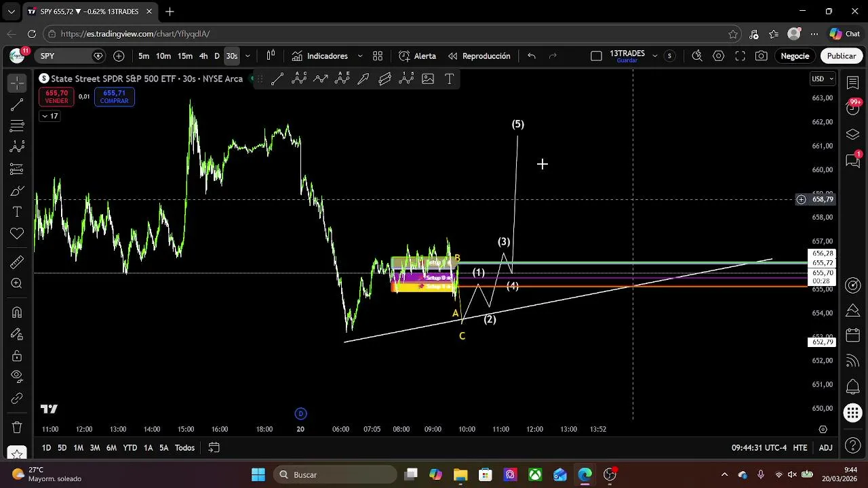Select trend line in the floating favorites toolbar

point(277,79)
